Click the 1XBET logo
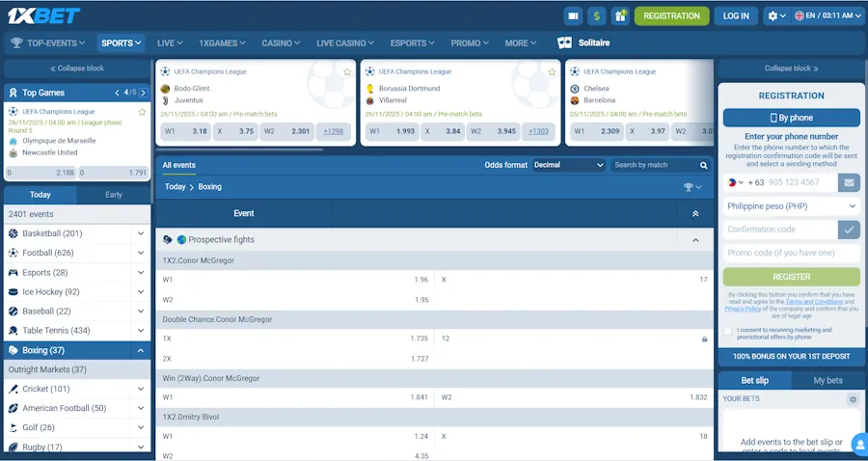This screenshot has height=461, width=868. pyautogui.click(x=43, y=15)
